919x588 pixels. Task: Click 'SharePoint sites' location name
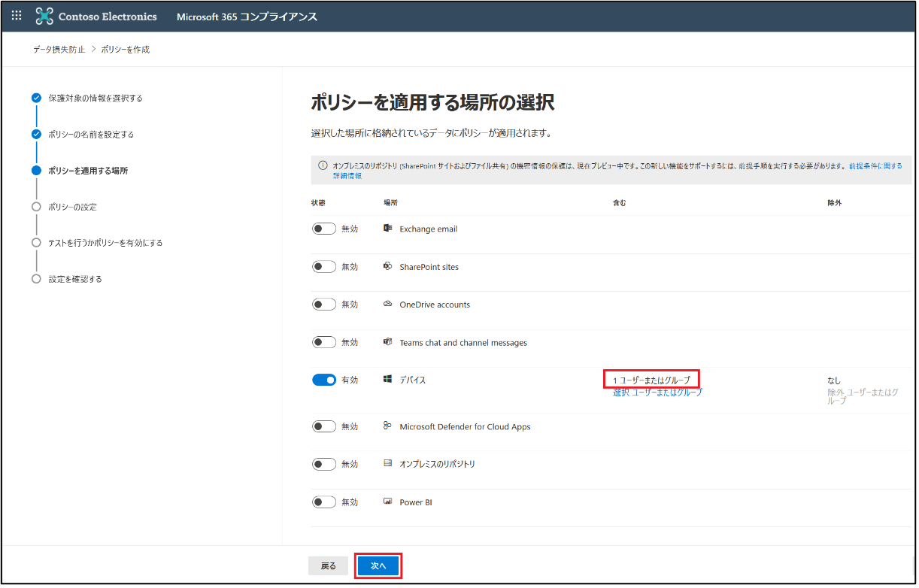click(x=429, y=267)
